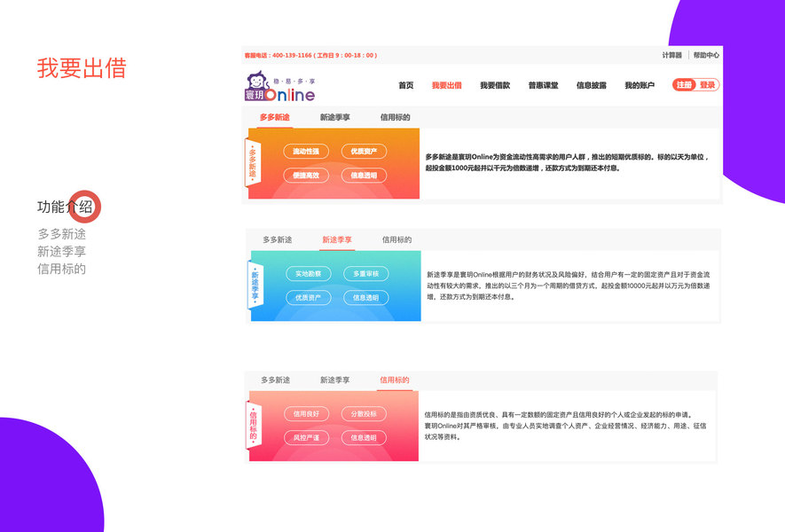Click the 优质资产 pill on orange card
Screen dimensions: 785x532
(x=364, y=151)
